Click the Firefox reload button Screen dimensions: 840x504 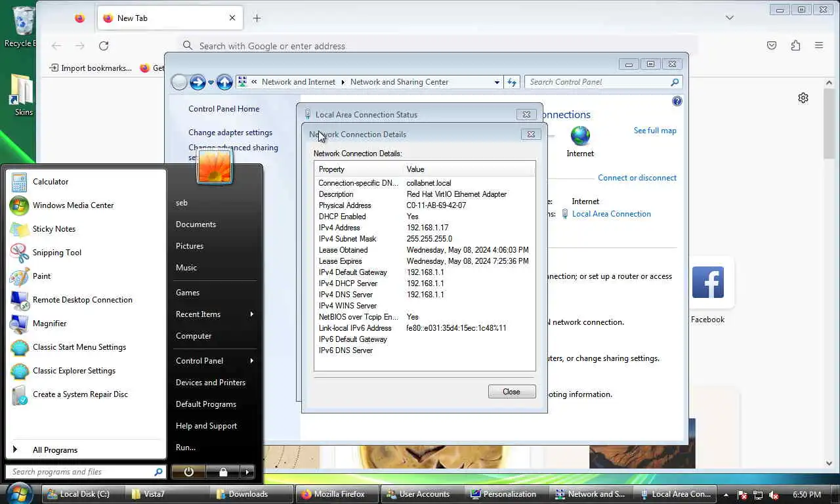coord(104,46)
